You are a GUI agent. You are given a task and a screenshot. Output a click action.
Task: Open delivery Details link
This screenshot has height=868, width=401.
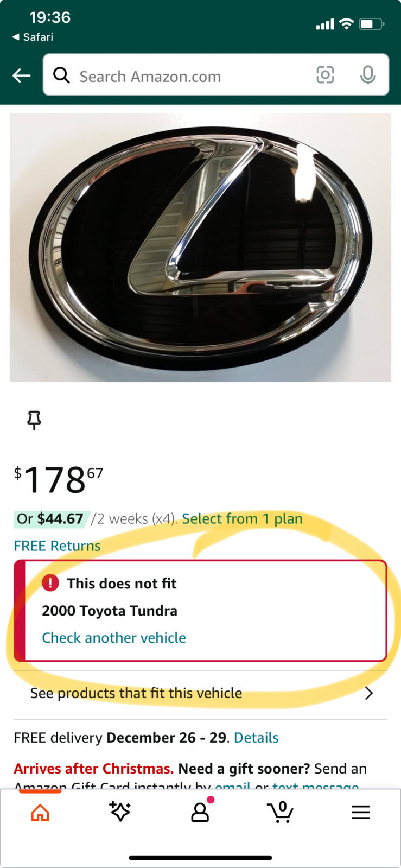(x=256, y=738)
